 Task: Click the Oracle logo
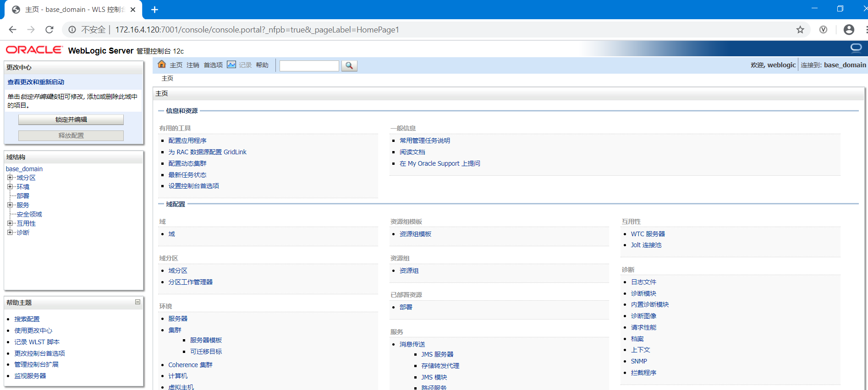34,49
